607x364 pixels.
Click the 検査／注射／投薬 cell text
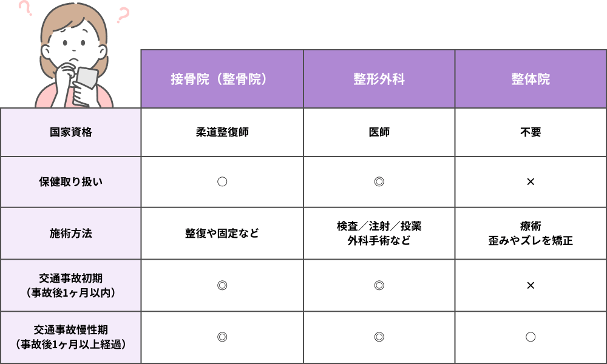click(379, 226)
